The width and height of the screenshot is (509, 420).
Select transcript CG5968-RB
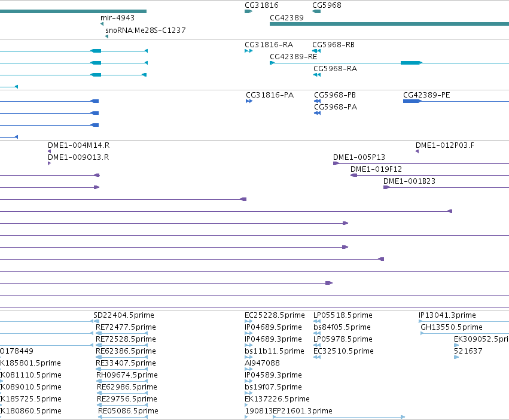[x=333, y=45]
